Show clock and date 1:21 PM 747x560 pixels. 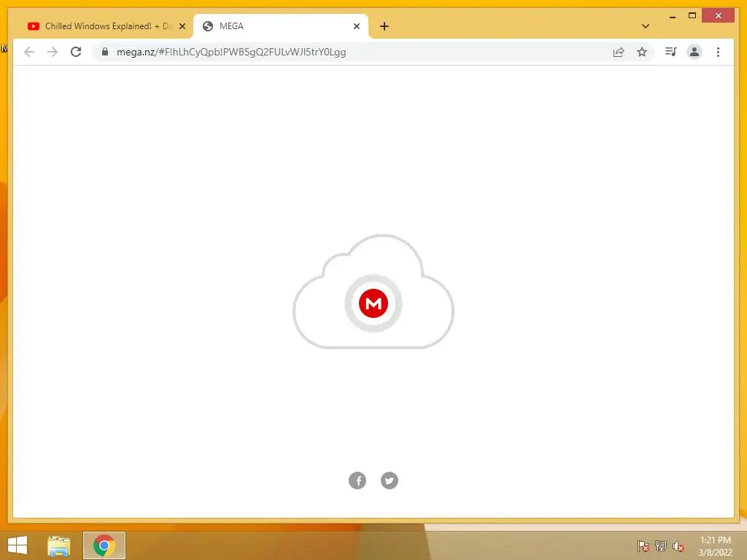point(715,546)
